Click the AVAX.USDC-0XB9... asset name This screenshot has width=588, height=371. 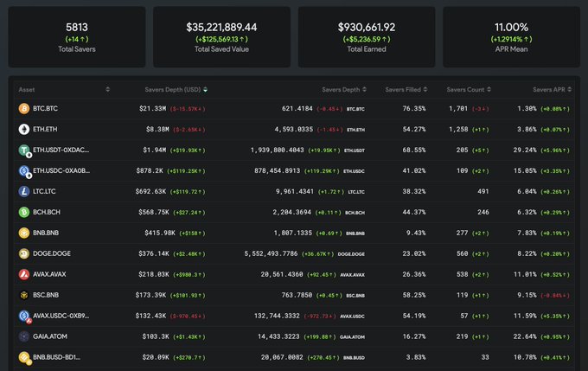point(61,316)
